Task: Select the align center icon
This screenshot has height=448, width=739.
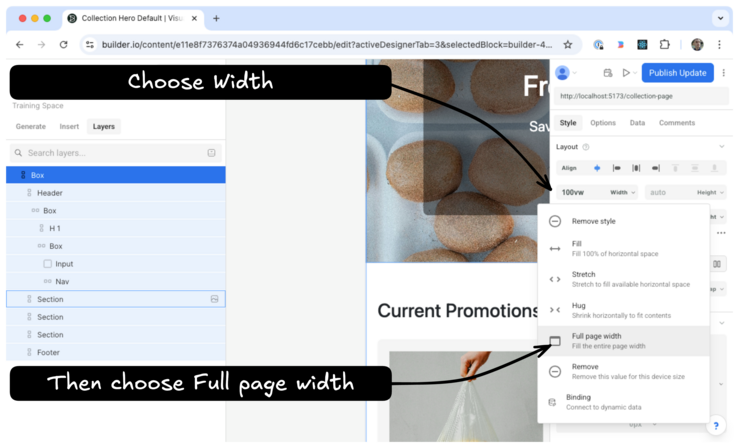Action: coord(597,168)
